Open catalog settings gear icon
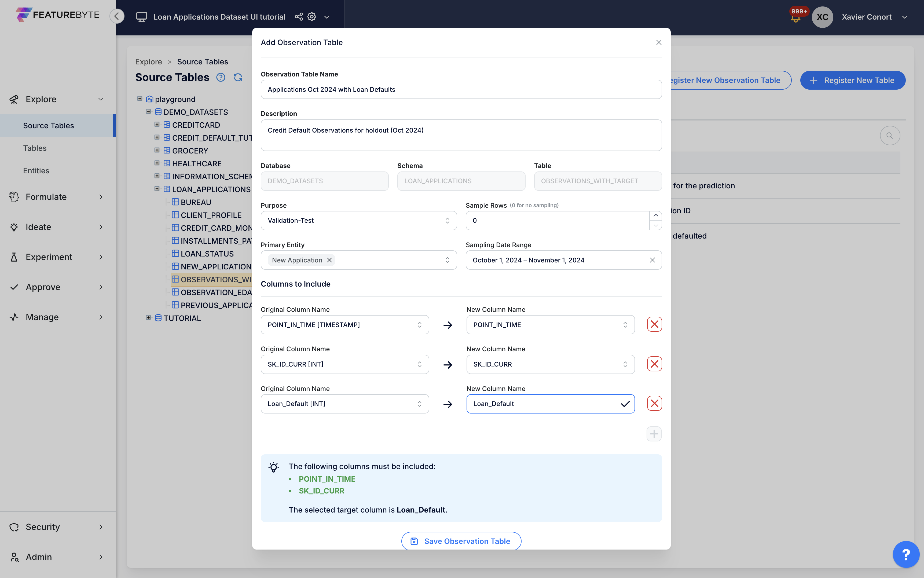The width and height of the screenshot is (924, 578). click(312, 17)
